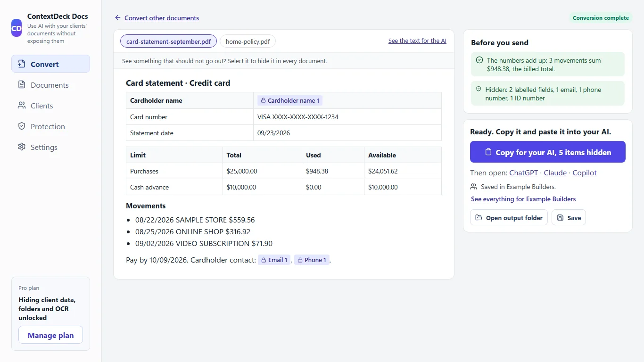Viewport: 644px width, 362px height.
Task: Click the checkmark icon beside numbers add up
Action: pos(479,60)
